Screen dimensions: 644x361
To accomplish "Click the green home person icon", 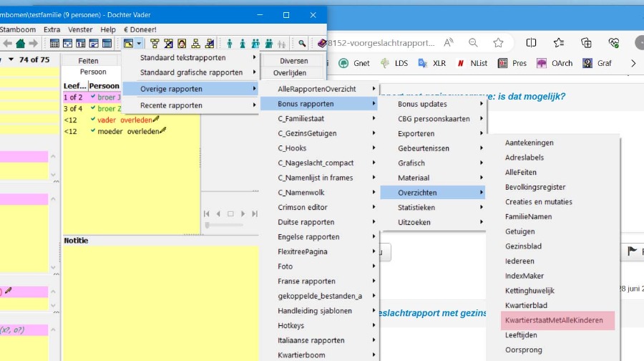I will [x=21, y=44].
